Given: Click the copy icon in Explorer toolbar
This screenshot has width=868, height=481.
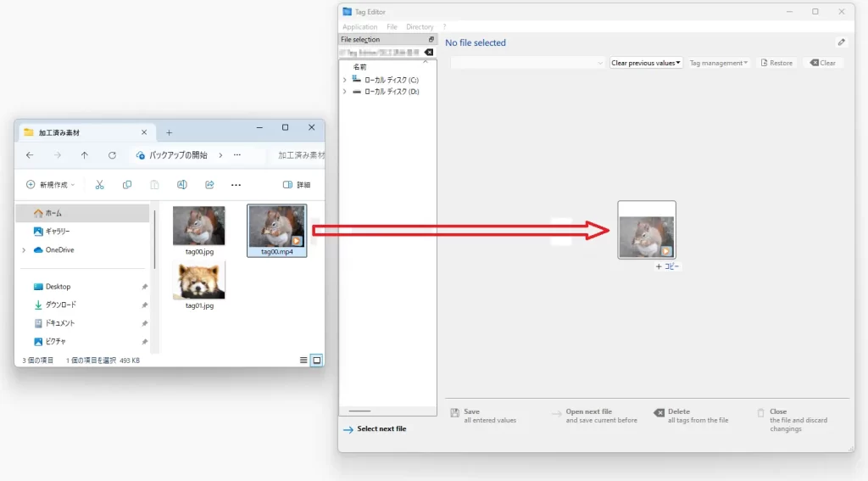Looking at the screenshot, I should pos(127,185).
